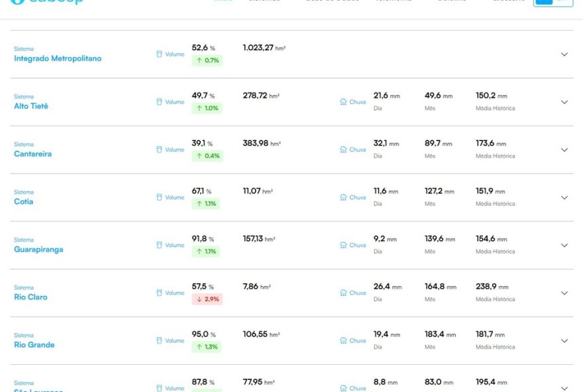Viewport: 583px width, 392px height.
Task: Open the Guarapiranga system name link
Action: [38, 250]
